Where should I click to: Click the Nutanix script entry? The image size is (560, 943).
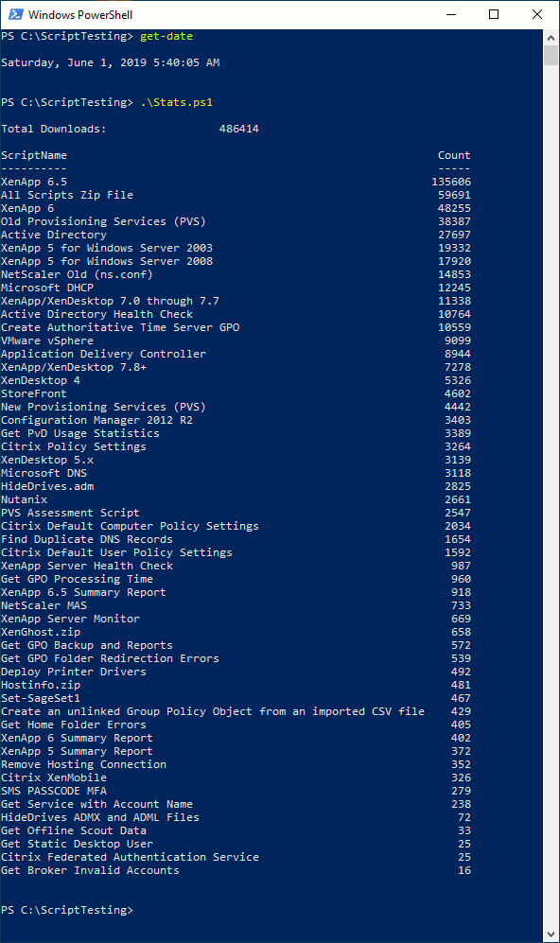pyautogui.click(x=24, y=499)
